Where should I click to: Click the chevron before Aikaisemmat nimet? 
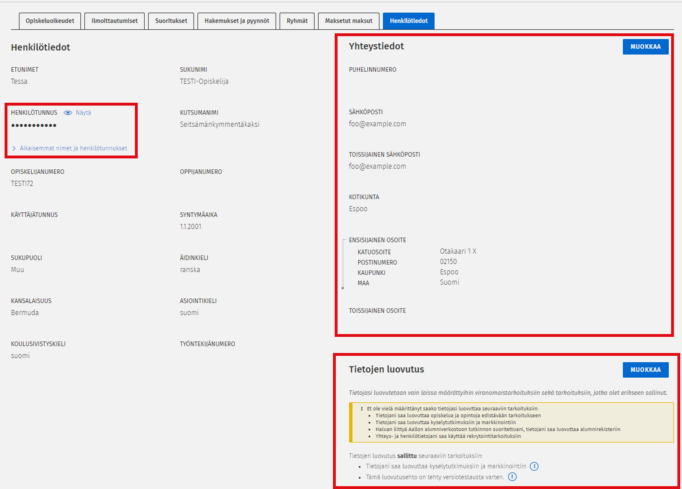click(14, 148)
